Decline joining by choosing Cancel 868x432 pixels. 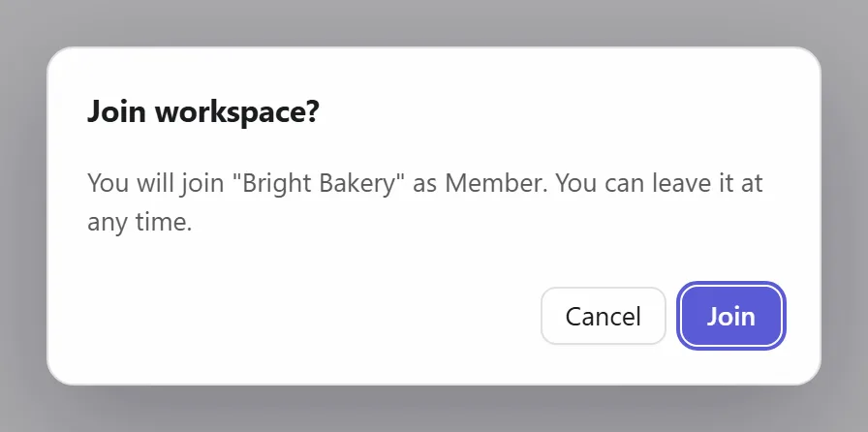[x=603, y=316]
